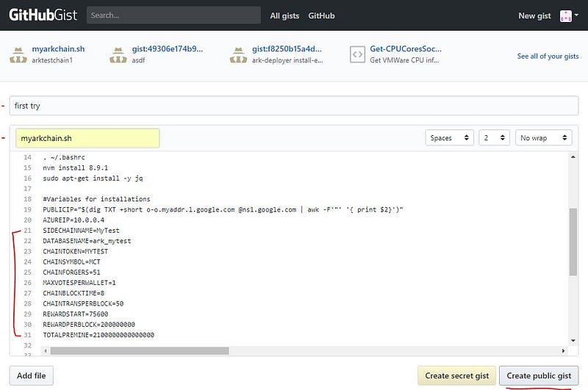Click the secret icon for gist:49306e174b9
The width and height of the screenshot is (588, 390).
[118, 54]
